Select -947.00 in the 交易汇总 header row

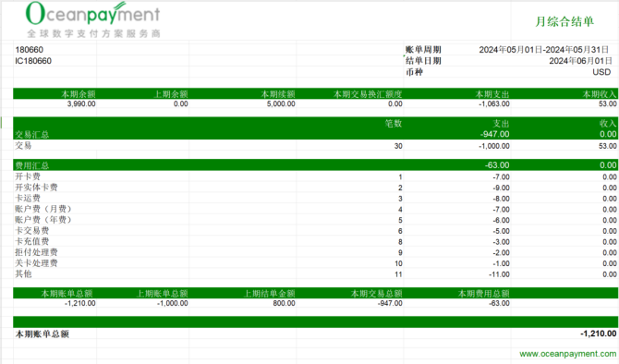495,134
